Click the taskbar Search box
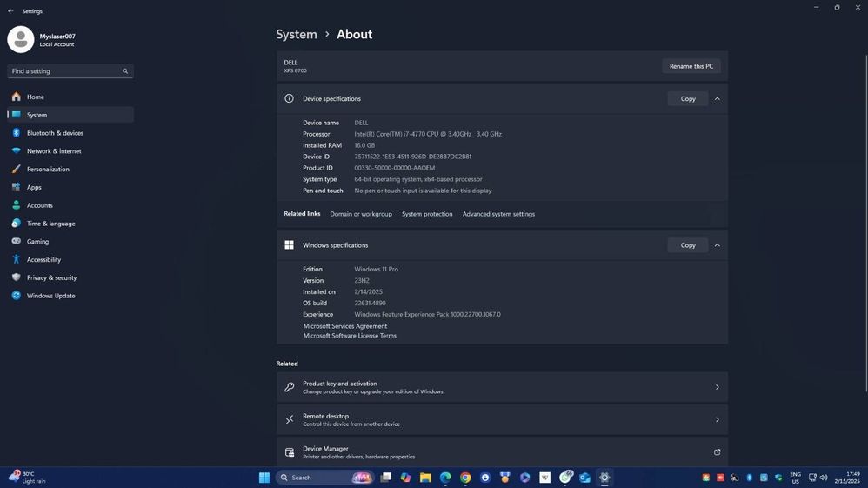Viewport: 868px width, 488px height. tap(324, 478)
